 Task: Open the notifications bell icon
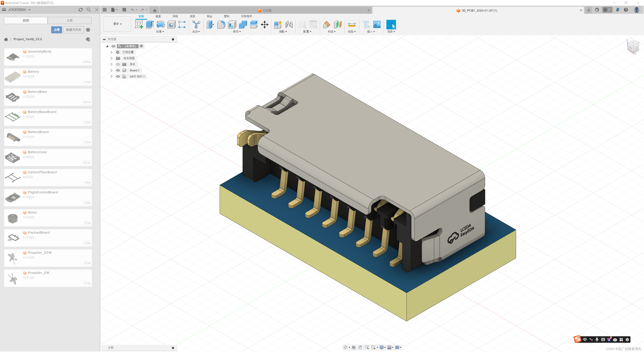(618, 10)
